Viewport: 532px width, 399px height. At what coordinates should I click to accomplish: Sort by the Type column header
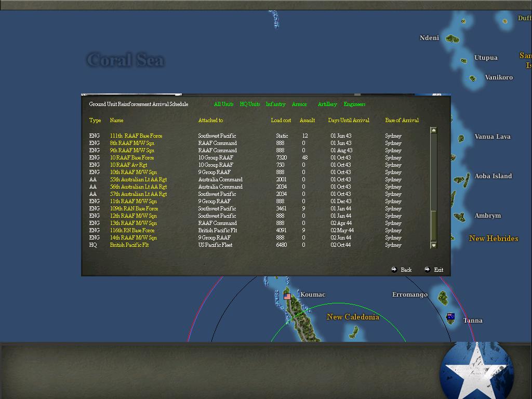(95, 120)
